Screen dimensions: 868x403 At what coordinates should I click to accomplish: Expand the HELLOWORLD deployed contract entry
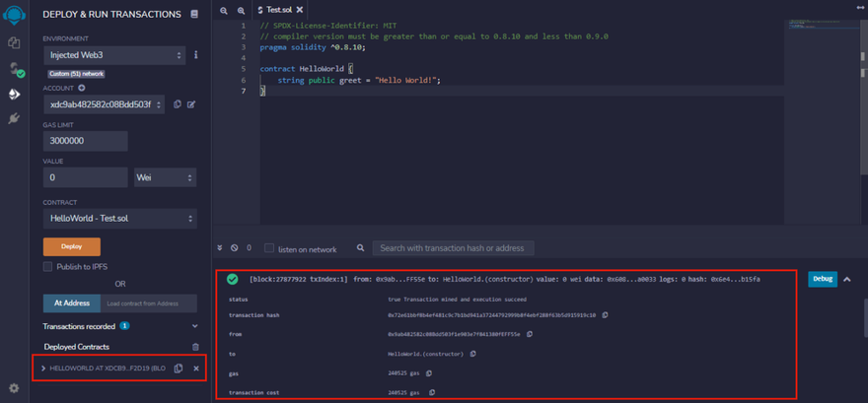[42, 369]
